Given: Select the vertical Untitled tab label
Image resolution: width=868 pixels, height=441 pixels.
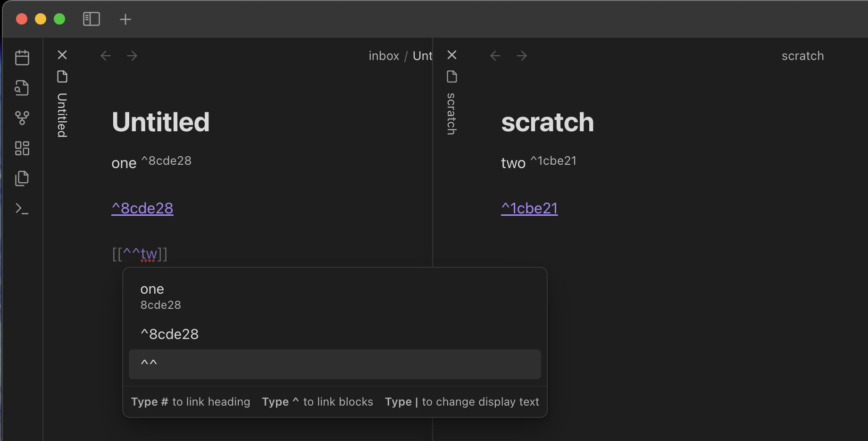Looking at the screenshot, I should [62, 115].
